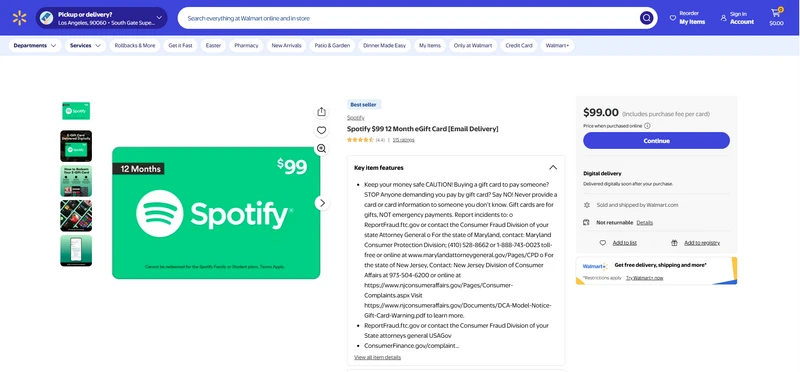Click View all item details link
The height and width of the screenshot is (372, 800).
(378, 357)
